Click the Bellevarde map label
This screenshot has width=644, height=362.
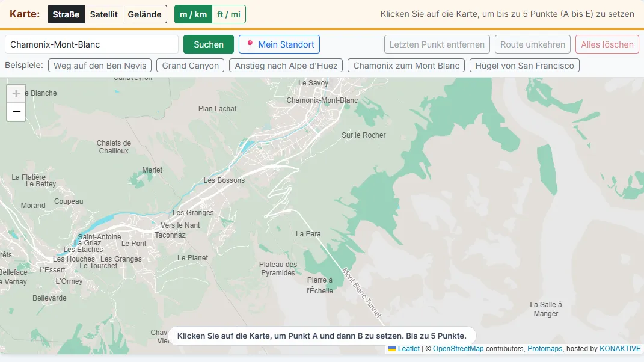point(49,298)
